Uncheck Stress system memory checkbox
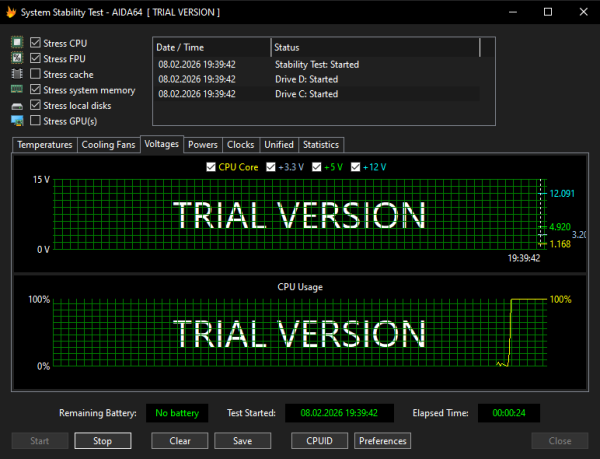 coord(35,89)
